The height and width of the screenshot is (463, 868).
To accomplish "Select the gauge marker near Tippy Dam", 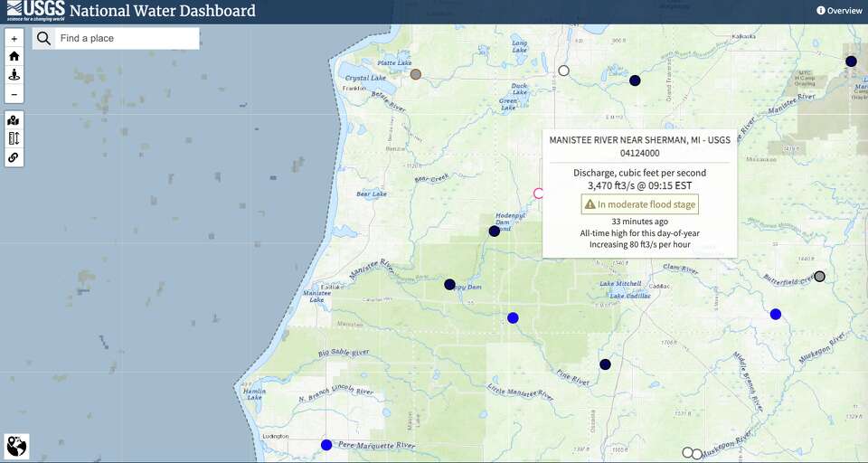I will pos(449,284).
